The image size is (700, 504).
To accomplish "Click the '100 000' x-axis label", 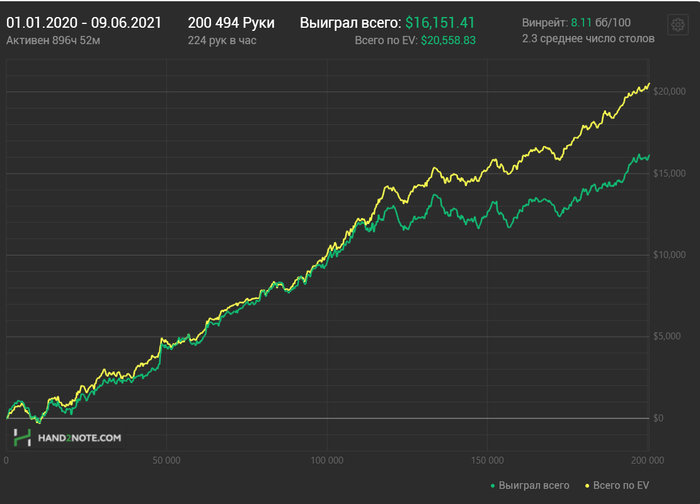I will 327,460.
